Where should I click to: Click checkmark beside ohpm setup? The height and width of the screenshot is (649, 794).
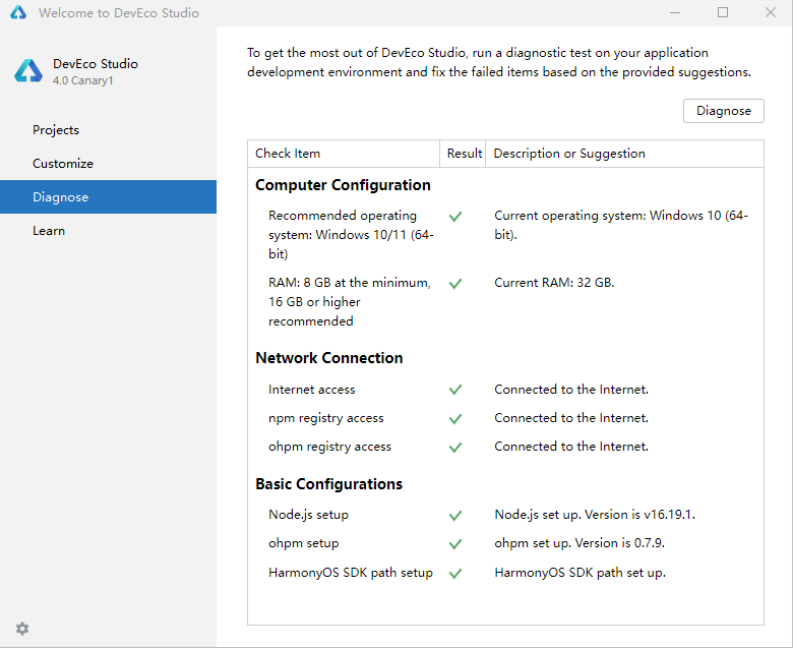(x=455, y=544)
